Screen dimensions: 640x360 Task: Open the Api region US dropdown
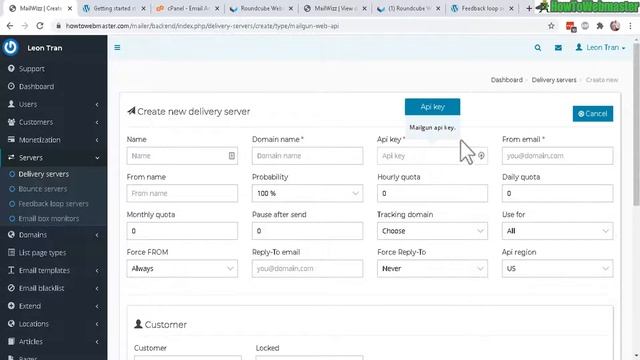pyautogui.click(x=557, y=268)
